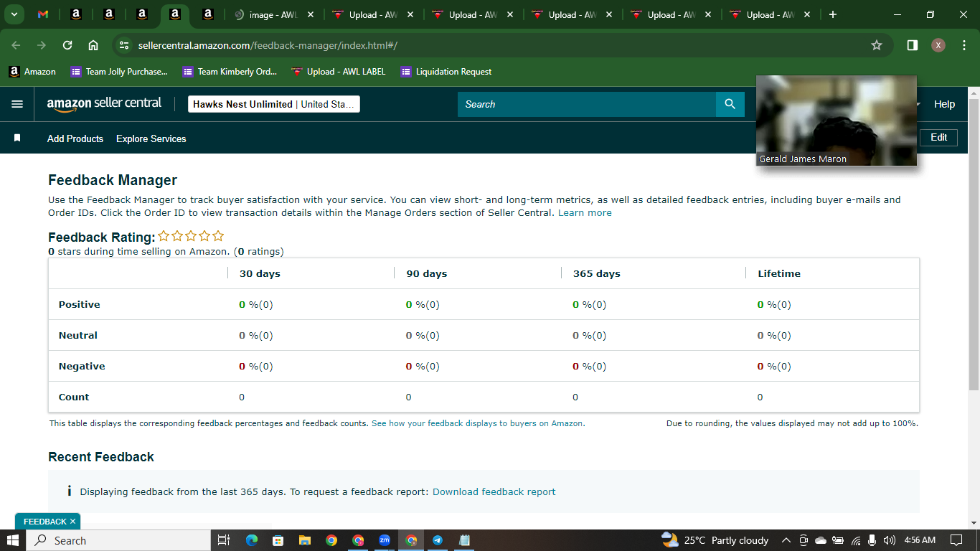Click the Chrome home icon
This screenshot has height=551, width=980.
(93, 45)
